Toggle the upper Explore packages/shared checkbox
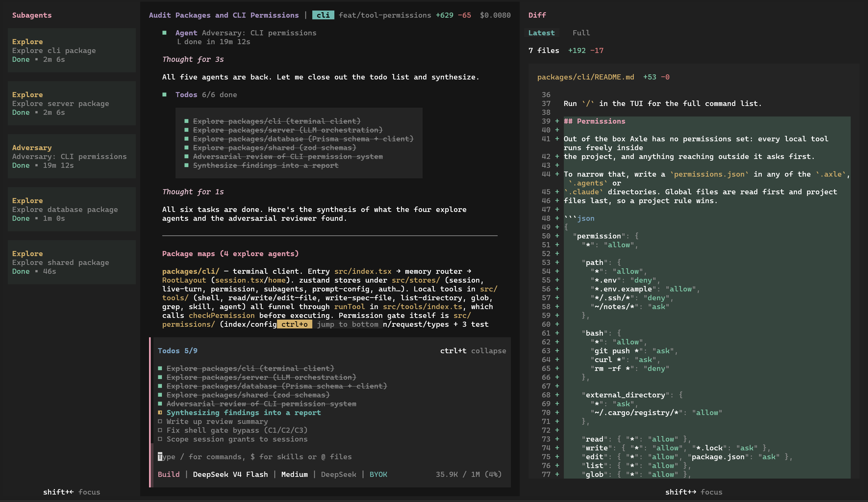 (x=186, y=147)
